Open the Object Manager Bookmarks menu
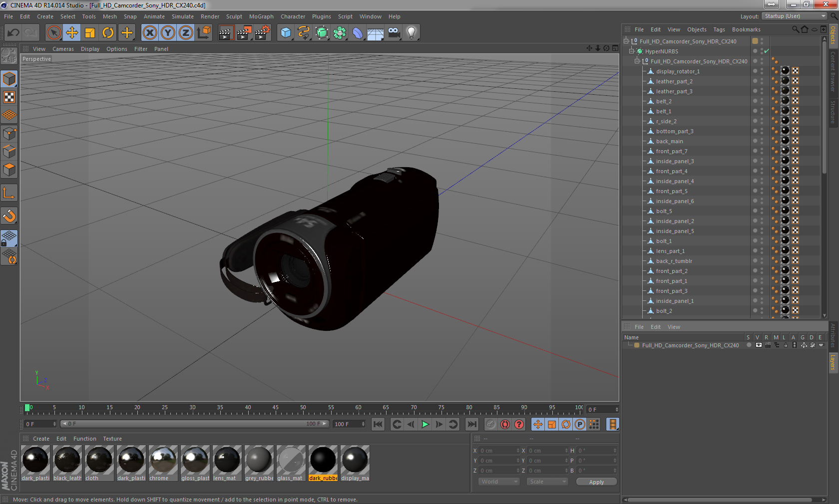Screen dimensions: 839x504 746,29
